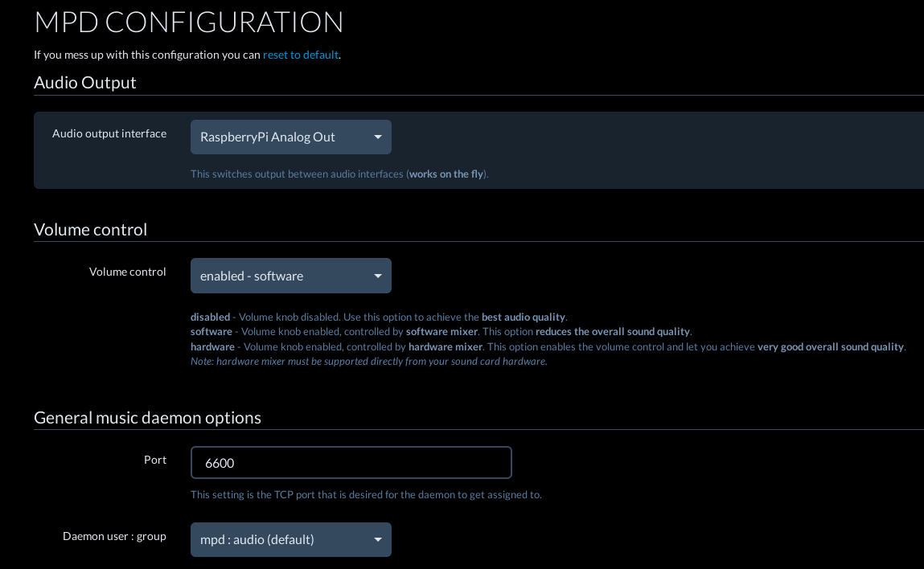Open the Daemon user : group dropdown
This screenshot has height=569, width=924.
click(x=290, y=539)
